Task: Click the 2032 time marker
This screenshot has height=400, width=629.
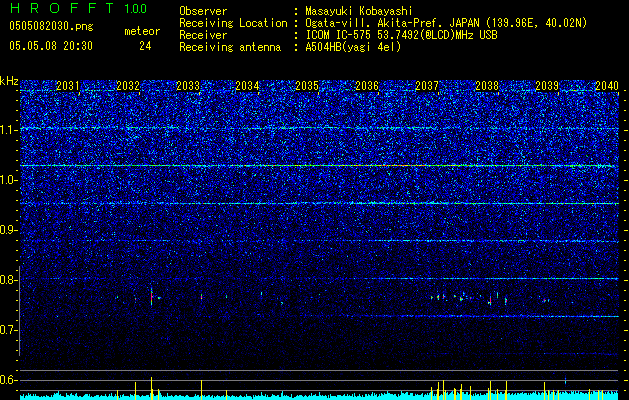Action: click(x=128, y=85)
